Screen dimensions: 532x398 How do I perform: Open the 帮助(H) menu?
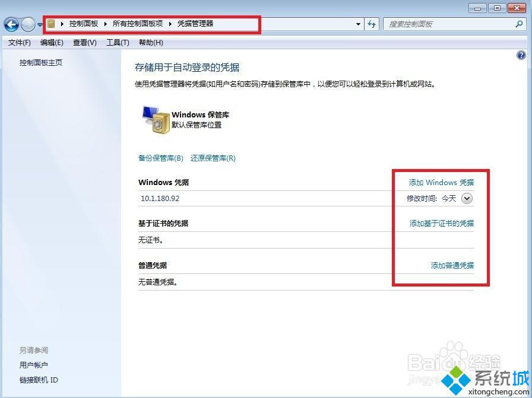pos(151,42)
